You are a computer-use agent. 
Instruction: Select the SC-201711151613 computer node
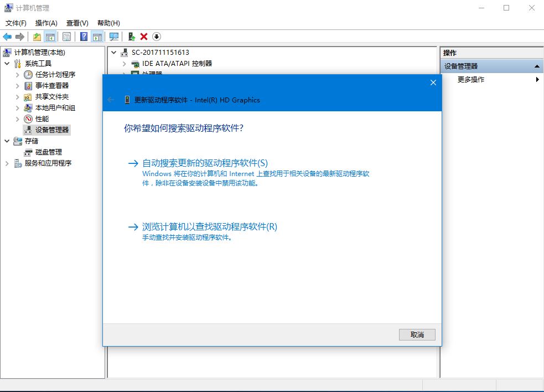(160, 53)
